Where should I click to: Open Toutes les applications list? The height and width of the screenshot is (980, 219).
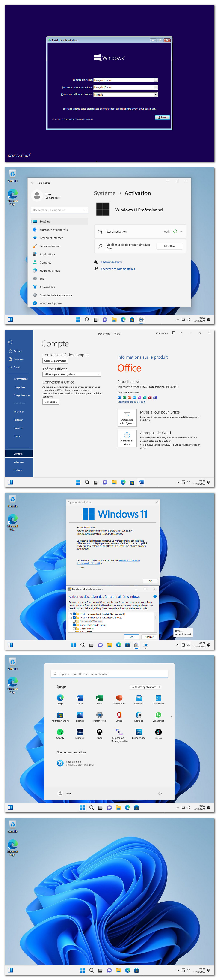[x=146, y=687]
